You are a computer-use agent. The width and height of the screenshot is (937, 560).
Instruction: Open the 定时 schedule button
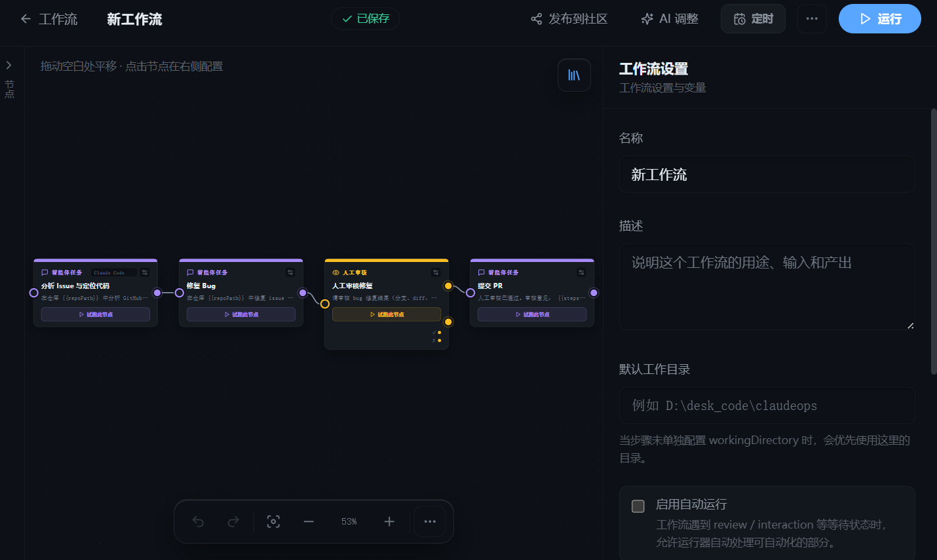pos(753,18)
